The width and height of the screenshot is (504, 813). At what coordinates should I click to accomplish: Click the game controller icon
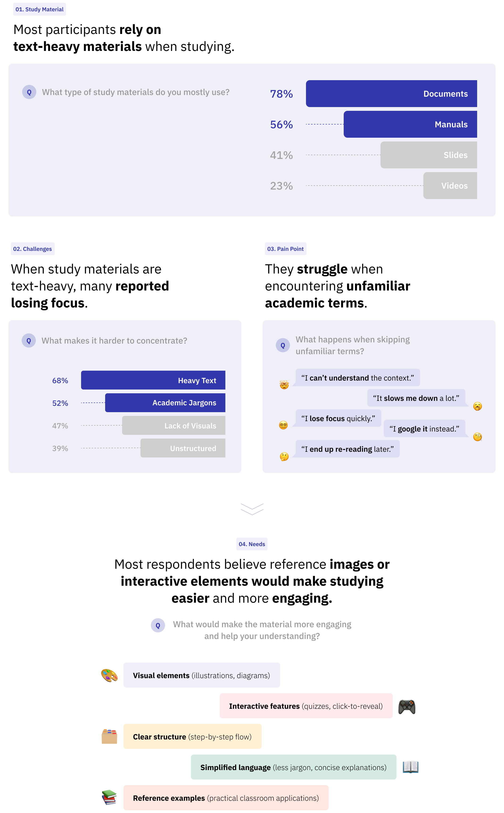(407, 706)
